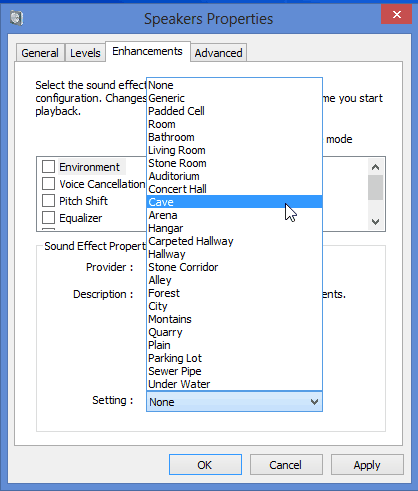The width and height of the screenshot is (418, 491).
Task: Close the Speakers Properties window
Action: pos(396,14)
